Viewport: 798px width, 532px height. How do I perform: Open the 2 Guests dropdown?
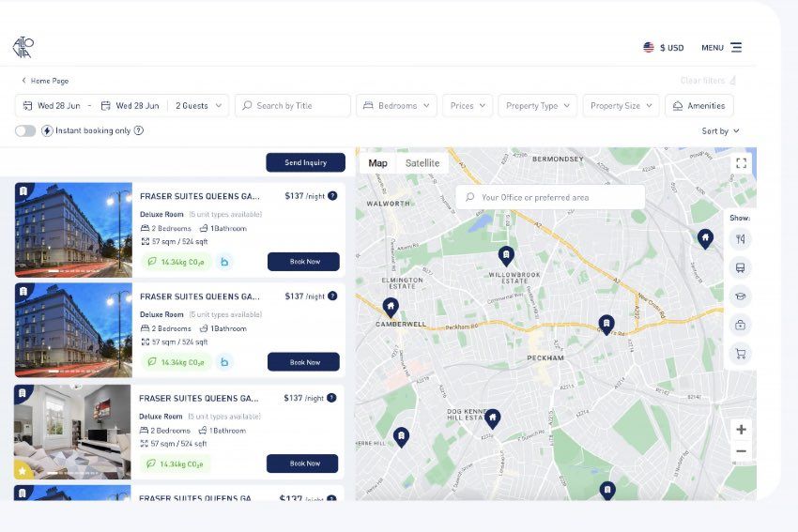click(x=198, y=106)
